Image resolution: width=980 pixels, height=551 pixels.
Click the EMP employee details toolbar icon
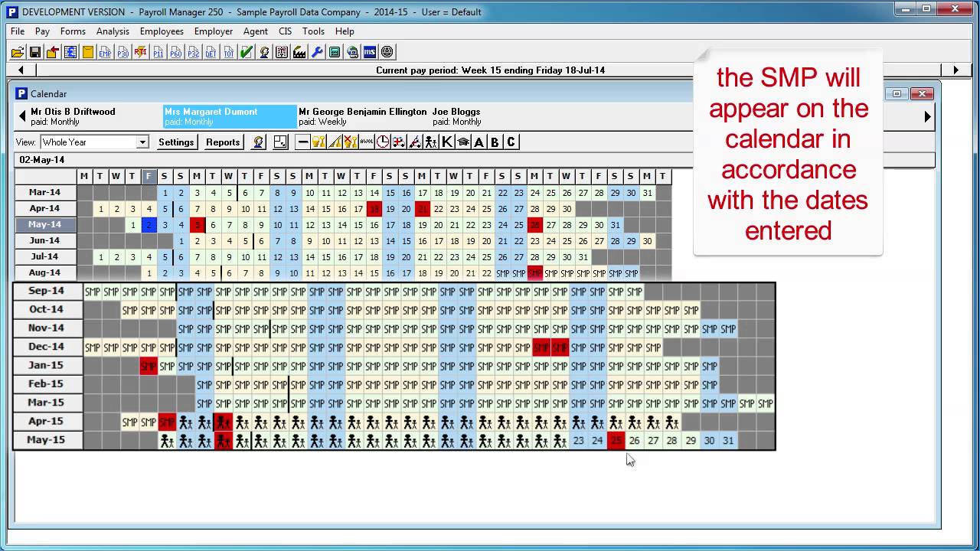coord(105,52)
